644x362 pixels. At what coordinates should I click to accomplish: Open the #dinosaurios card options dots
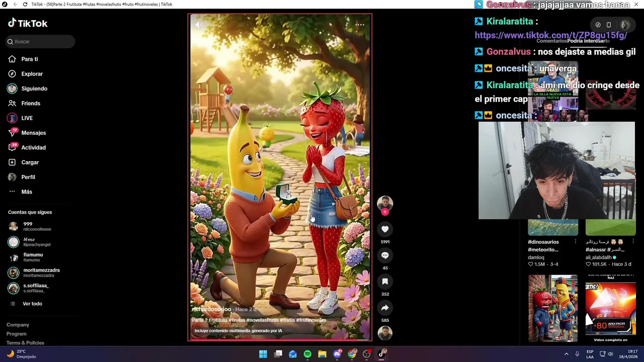point(575,242)
